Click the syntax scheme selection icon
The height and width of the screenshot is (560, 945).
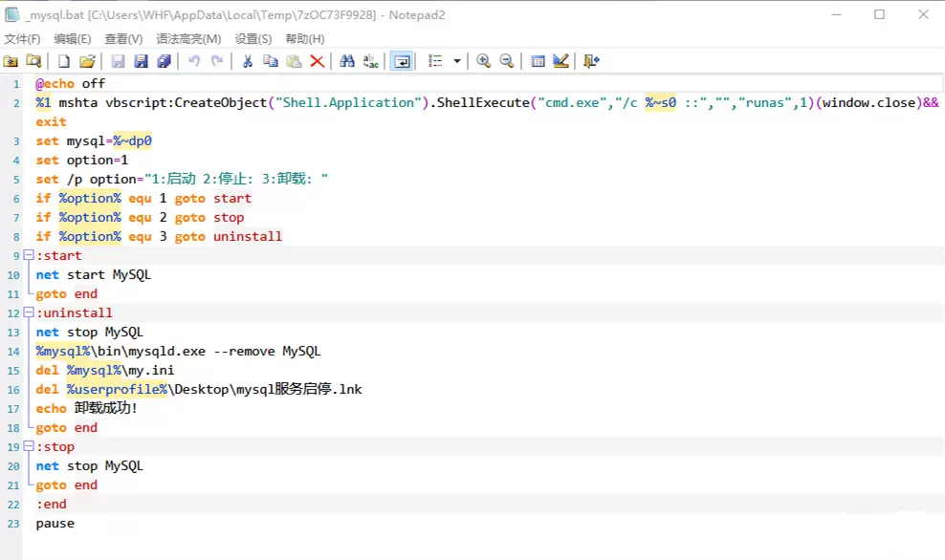click(x=538, y=61)
